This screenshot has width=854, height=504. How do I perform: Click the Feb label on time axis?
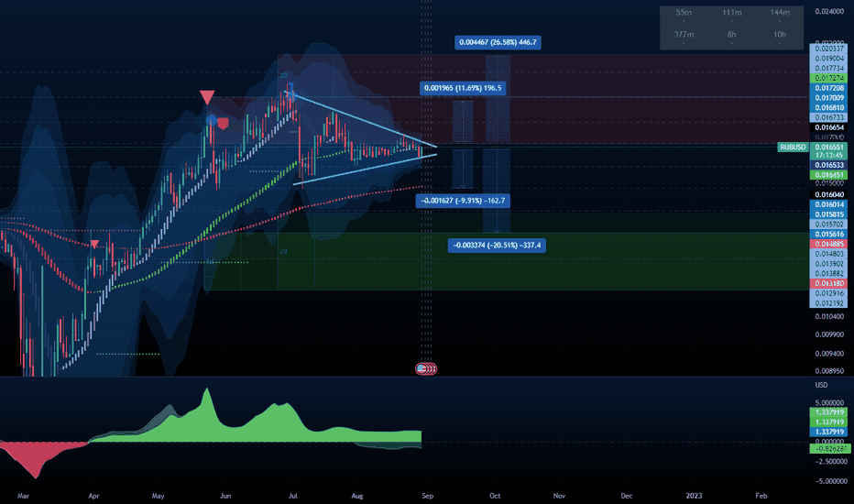point(761,496)
